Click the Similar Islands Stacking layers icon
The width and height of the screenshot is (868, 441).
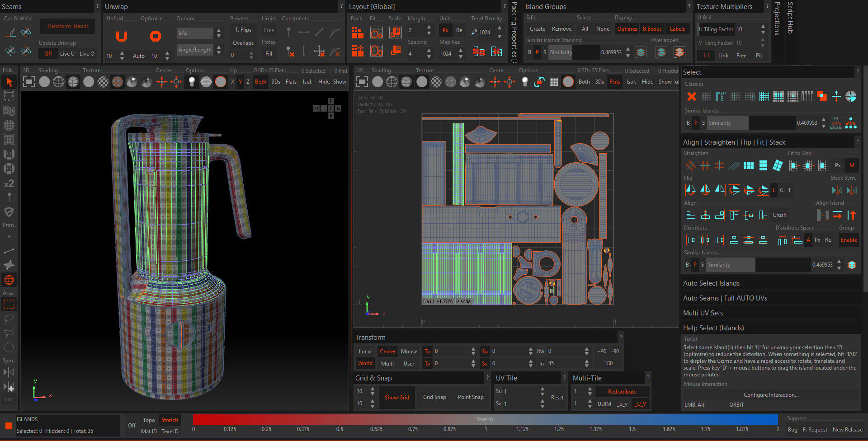pos(641,52)
